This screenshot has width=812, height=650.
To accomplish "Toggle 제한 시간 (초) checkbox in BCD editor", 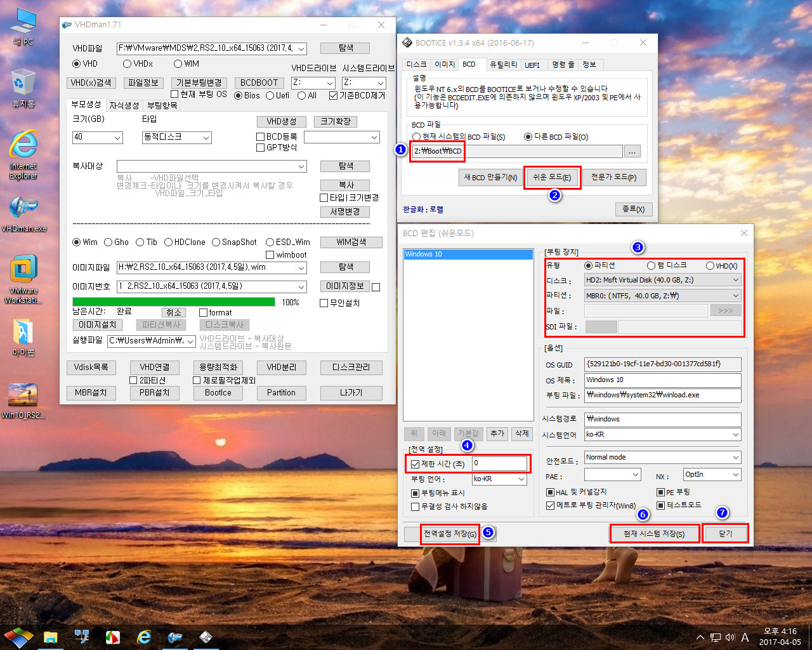I will point(415,464).
